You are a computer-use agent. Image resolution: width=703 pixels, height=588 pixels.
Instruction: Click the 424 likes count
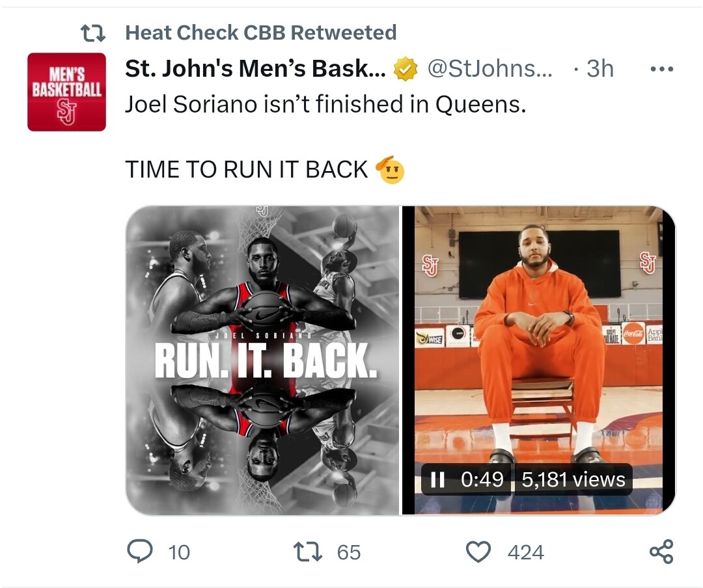(x=525, y=552)
